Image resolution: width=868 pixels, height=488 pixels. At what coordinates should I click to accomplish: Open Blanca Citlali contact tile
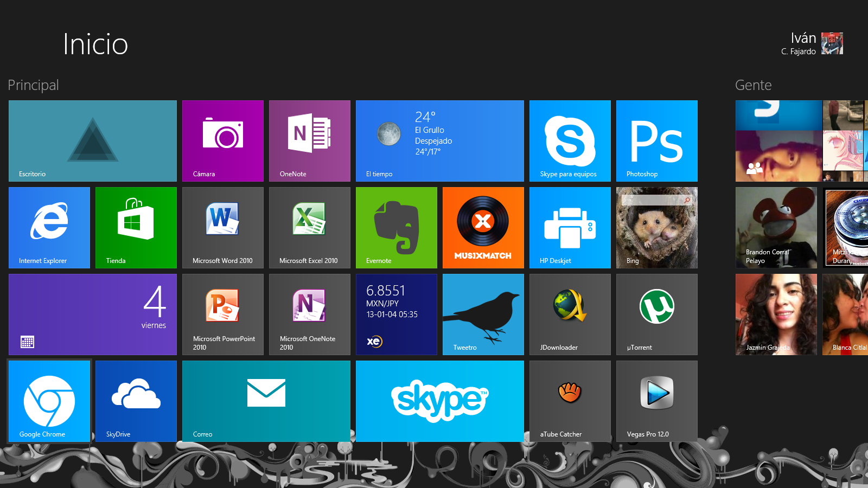click(845, 314)
